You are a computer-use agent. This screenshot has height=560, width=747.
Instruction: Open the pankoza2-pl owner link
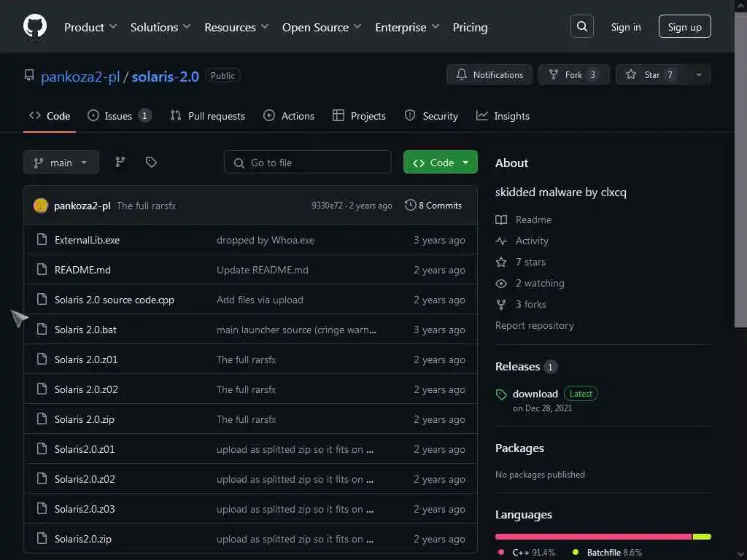[80, 76]
